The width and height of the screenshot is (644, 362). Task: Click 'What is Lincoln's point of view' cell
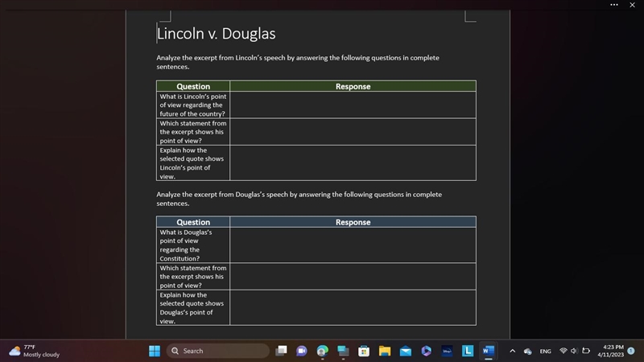tap(193, 105)
